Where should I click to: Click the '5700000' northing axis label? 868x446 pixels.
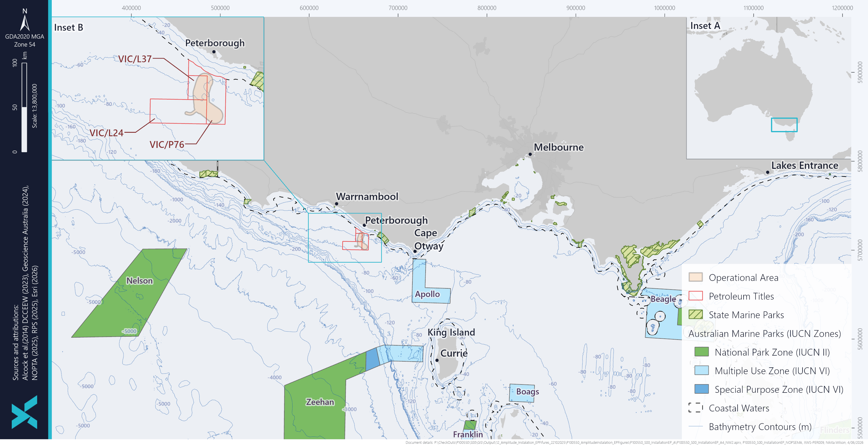pos(860,250)
